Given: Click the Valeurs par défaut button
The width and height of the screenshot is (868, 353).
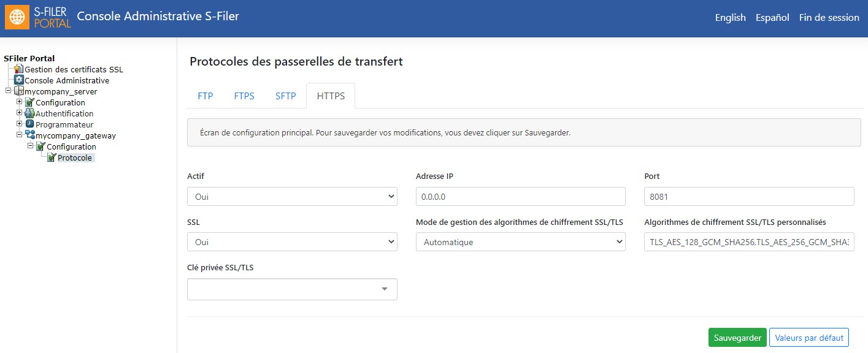Looking at the screenshot, I should pyautogui.click(x=809, y=338).
